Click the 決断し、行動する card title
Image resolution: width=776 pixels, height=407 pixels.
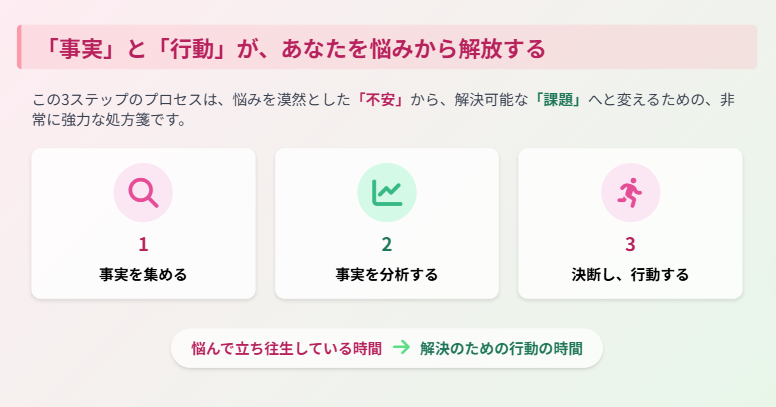click(x=630, y=274)
